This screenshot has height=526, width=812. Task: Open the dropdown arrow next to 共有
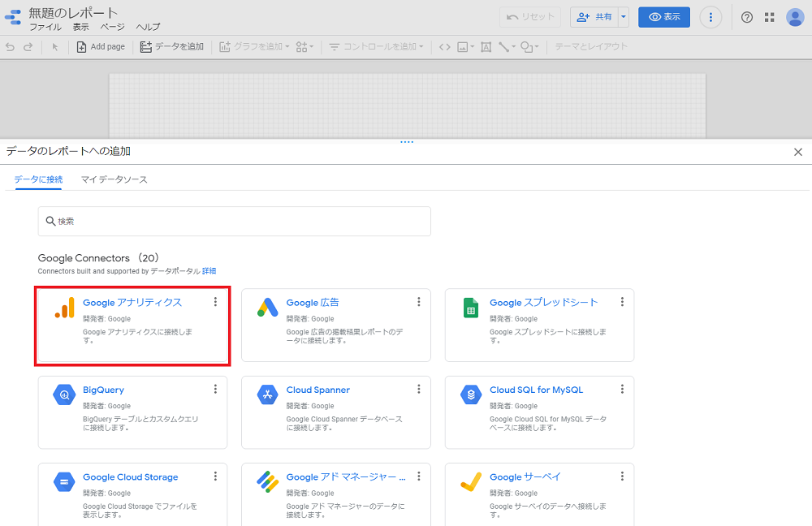(x=624, y=17)
